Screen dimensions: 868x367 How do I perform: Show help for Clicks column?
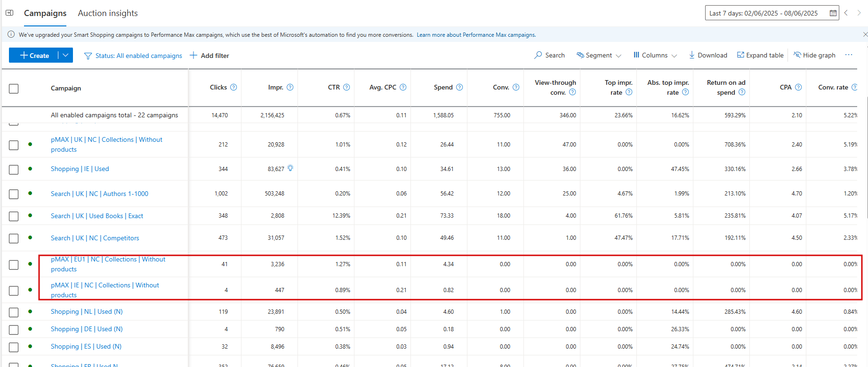pos(233,87)
